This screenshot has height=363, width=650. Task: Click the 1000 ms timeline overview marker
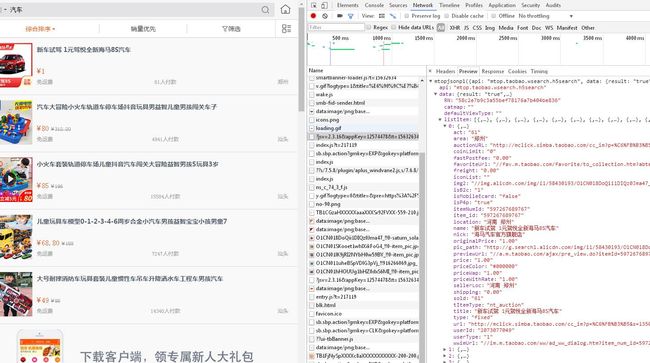coord(381,38)
